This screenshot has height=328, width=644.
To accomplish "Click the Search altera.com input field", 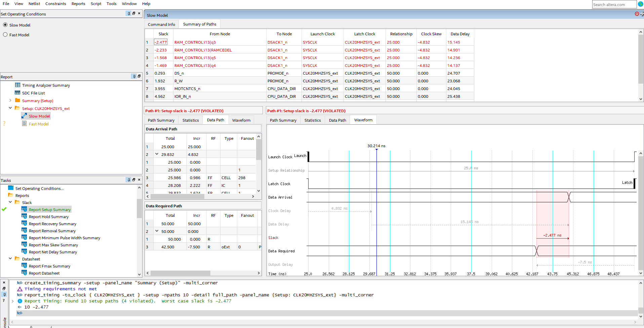I will (613, 5).
